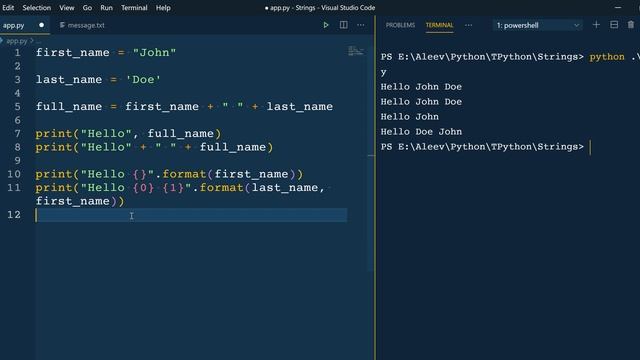
Task: Click full_name assignment on line 5
Action: point(184,107)
